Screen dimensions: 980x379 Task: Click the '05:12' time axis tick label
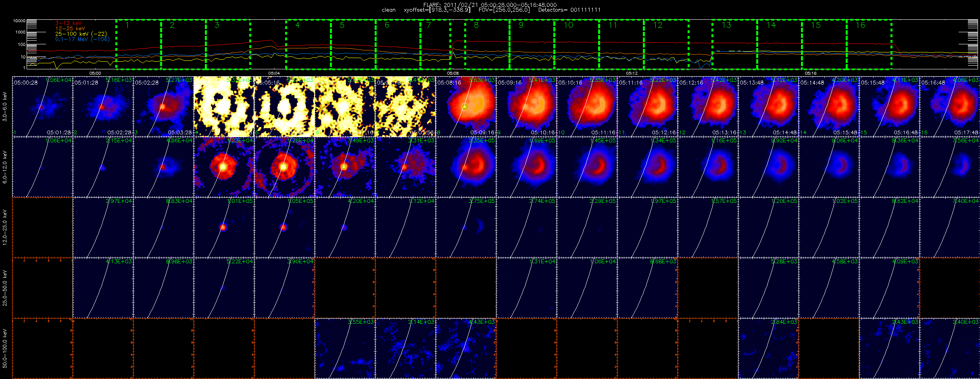tap(632, 73)
